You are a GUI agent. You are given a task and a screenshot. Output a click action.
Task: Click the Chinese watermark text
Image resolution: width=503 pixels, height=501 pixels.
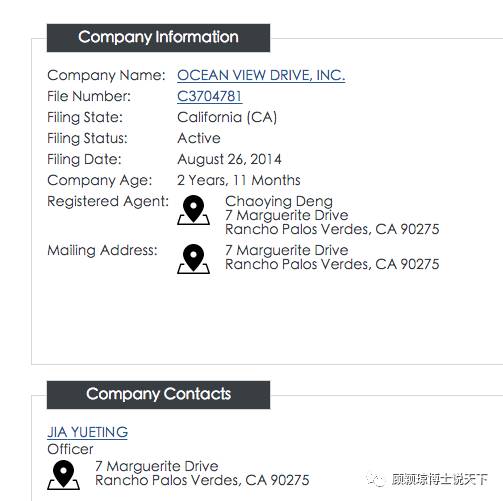(439, 480)
